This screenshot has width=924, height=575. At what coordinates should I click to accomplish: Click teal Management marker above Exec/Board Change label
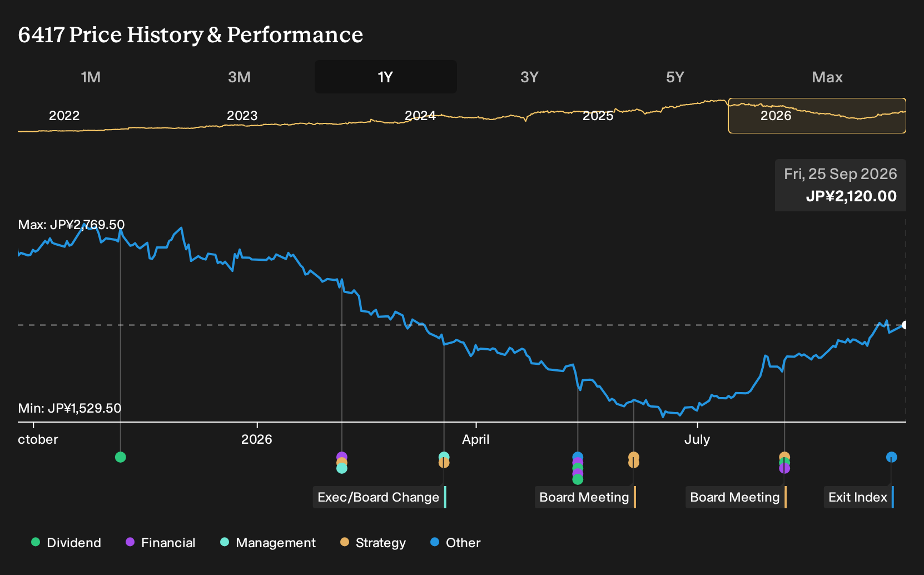[x=444, y=457]
